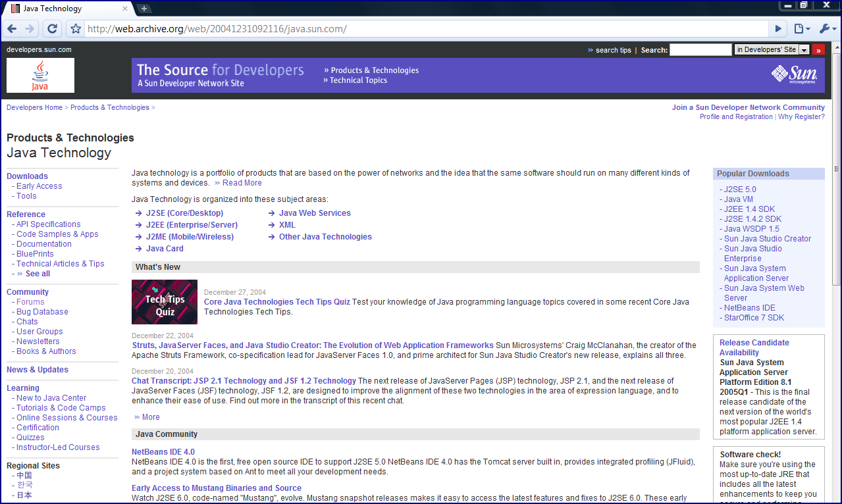This screenshot has width=842, height=504.
Task: Click inside the Search text field
Action: (700, 49)
